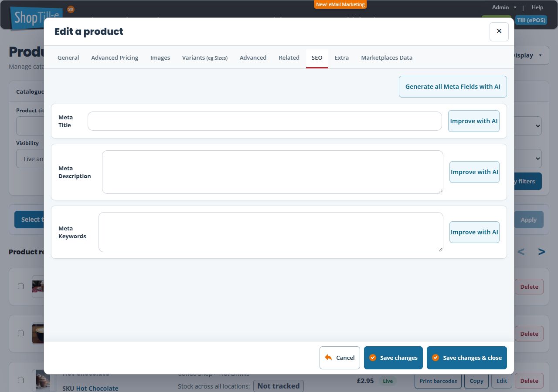
Task: Open the General tab
Action: click(x=68, y=57)
